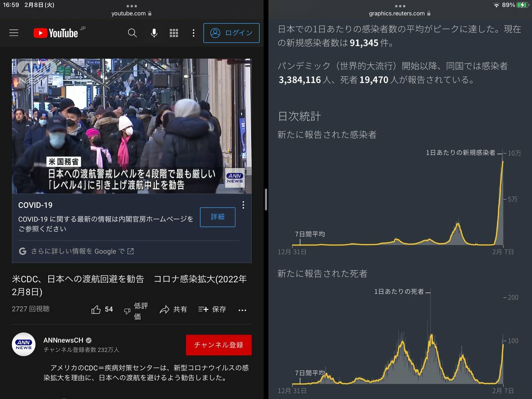Tap 1日あたりの死者 chart label

[399, 292]
